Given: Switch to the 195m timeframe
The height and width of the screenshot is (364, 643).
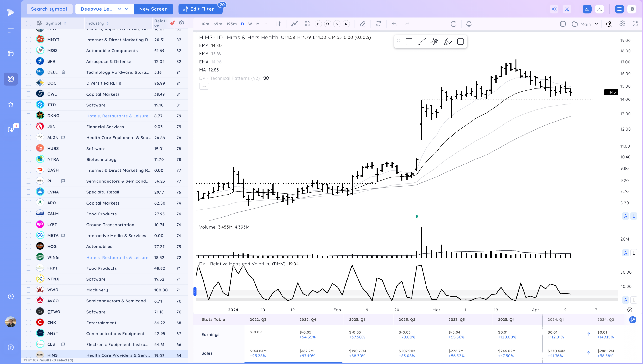Looking at the screenshot, I should click(x=231, y=24).
